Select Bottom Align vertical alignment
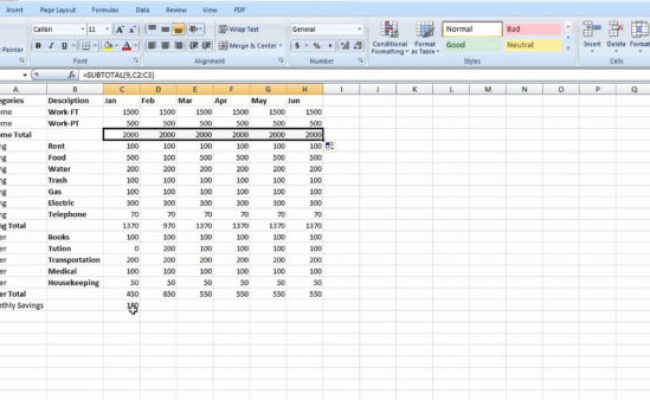Screen dimensions: 650x400 (178, 29)
